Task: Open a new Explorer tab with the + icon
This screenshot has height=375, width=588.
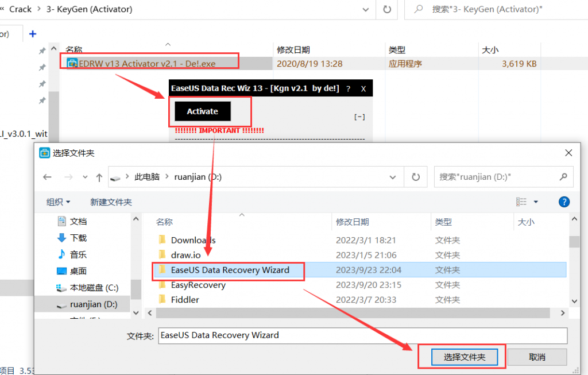Action: (33, 33)
